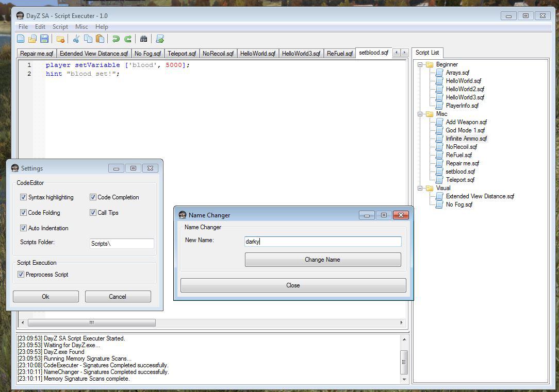Viewport: 559px width, 392px height.
Task: Click the Execute script toolbar icon
Action: pos(160,39)
